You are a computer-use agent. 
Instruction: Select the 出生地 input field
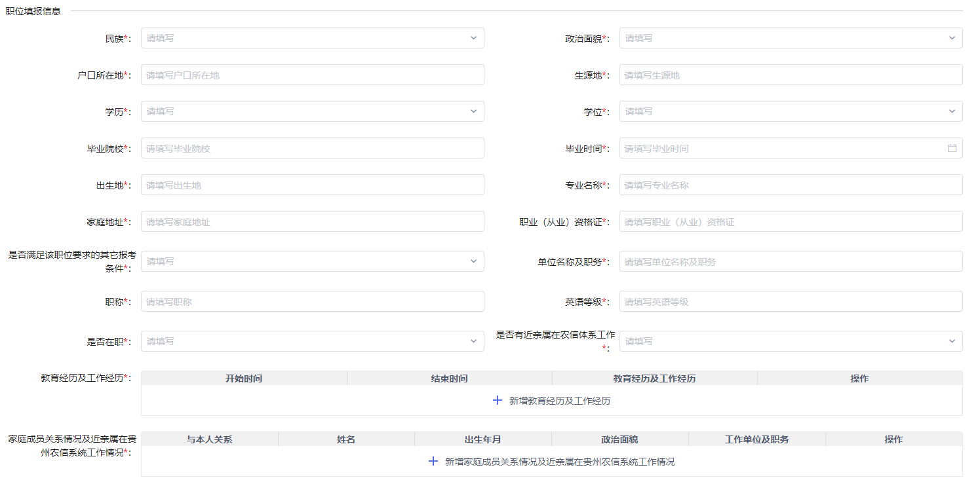(x=312, y=185)
